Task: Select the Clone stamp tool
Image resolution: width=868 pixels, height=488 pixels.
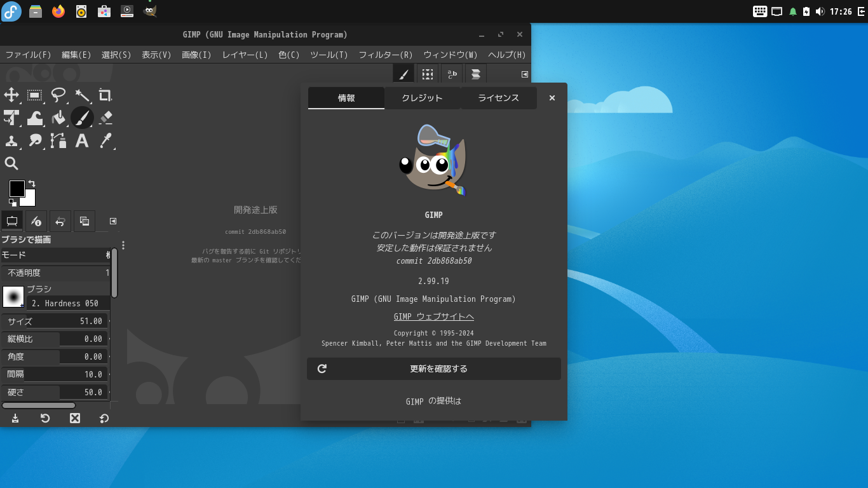Action: 11,140
